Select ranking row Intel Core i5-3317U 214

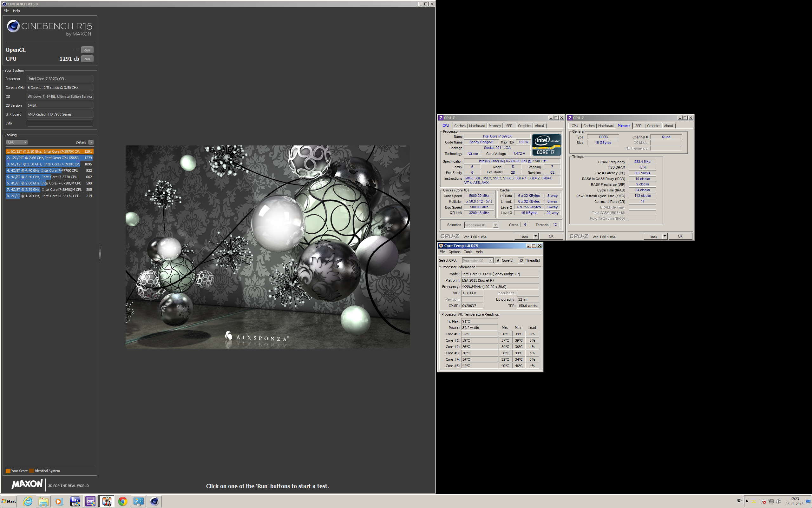click(49, 196)
